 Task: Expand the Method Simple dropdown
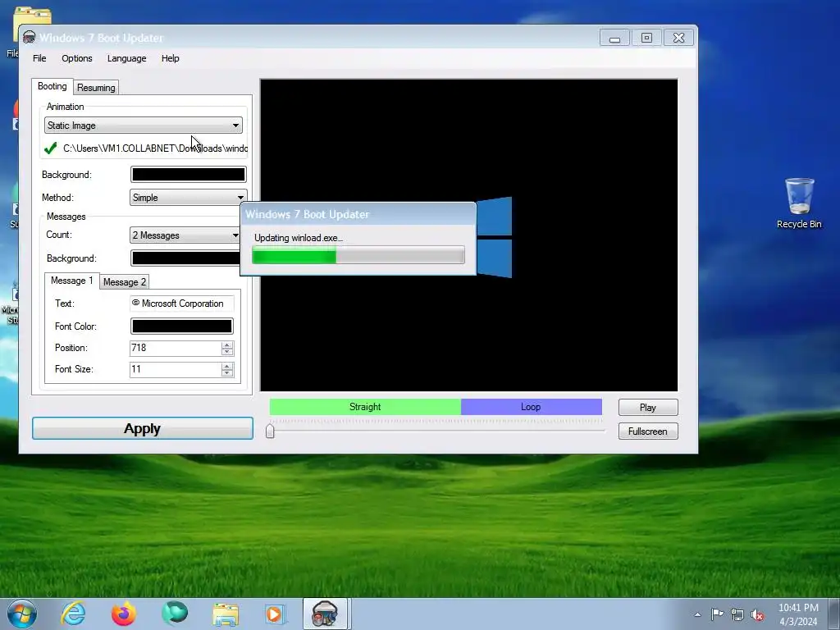(188, 197)
